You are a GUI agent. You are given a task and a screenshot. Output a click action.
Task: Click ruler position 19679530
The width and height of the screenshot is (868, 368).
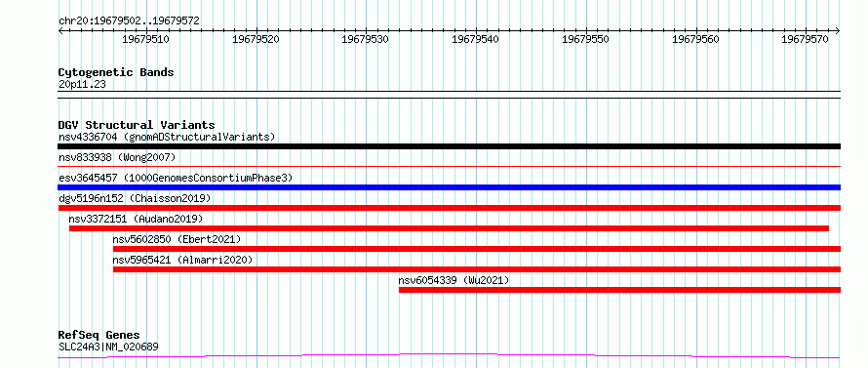point(366,39)
